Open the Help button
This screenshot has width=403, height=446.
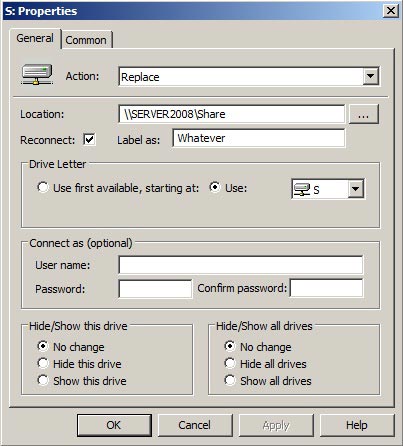pos(357,425)
